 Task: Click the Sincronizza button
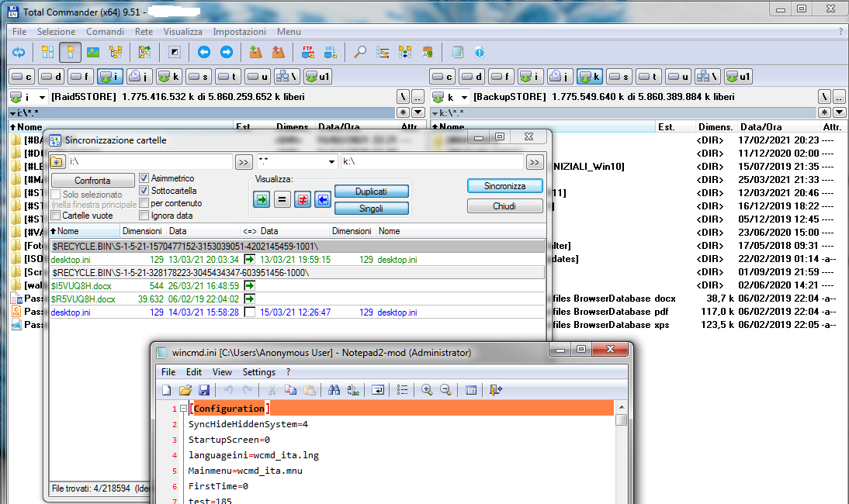tap(504, 186)
